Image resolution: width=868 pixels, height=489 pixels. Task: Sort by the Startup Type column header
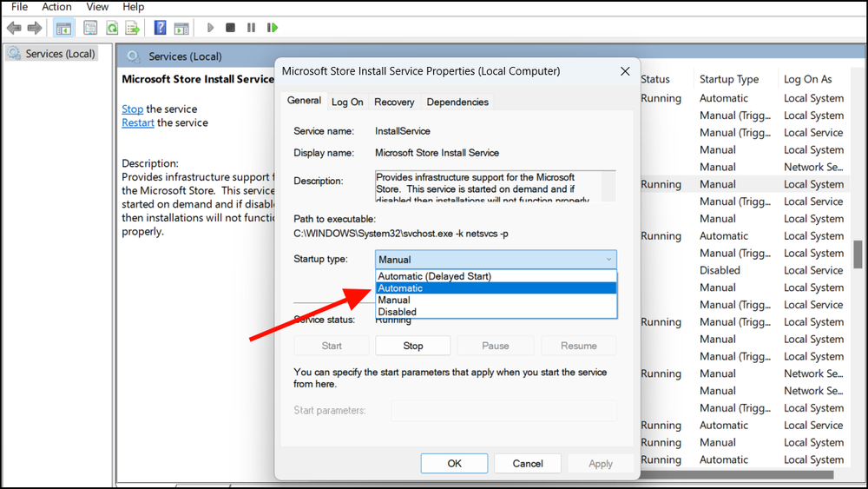[729, 79]
